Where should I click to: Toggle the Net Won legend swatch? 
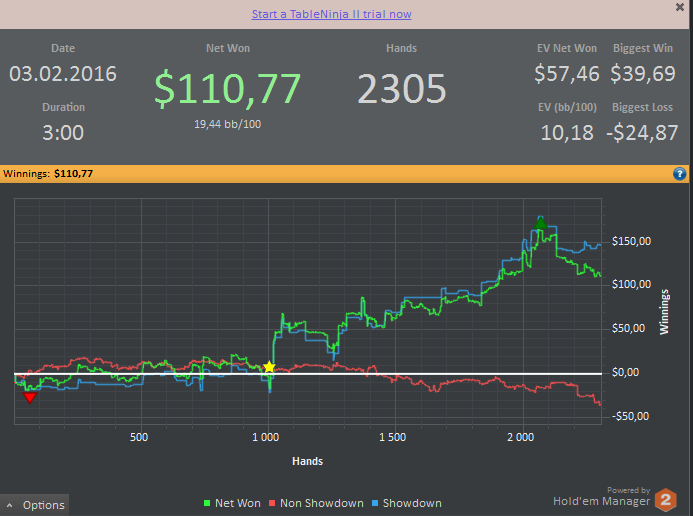[x=207, y=503]
